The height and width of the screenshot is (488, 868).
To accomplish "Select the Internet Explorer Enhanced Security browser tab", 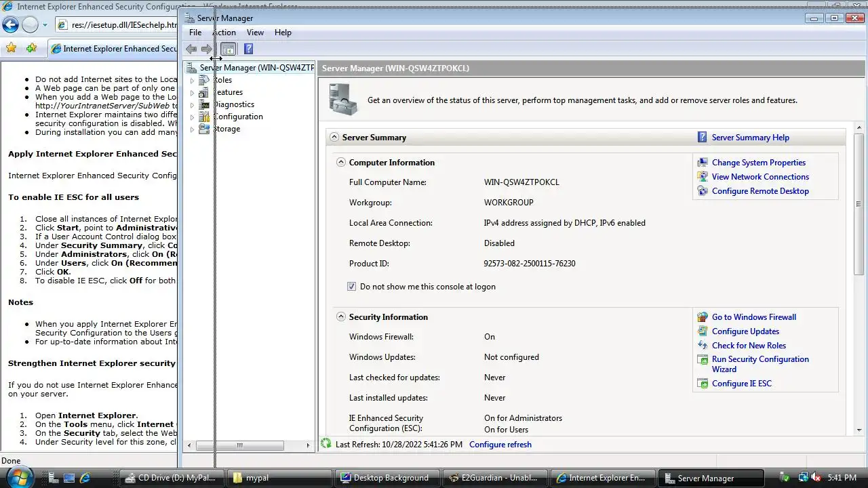I will tap(113, 49).
